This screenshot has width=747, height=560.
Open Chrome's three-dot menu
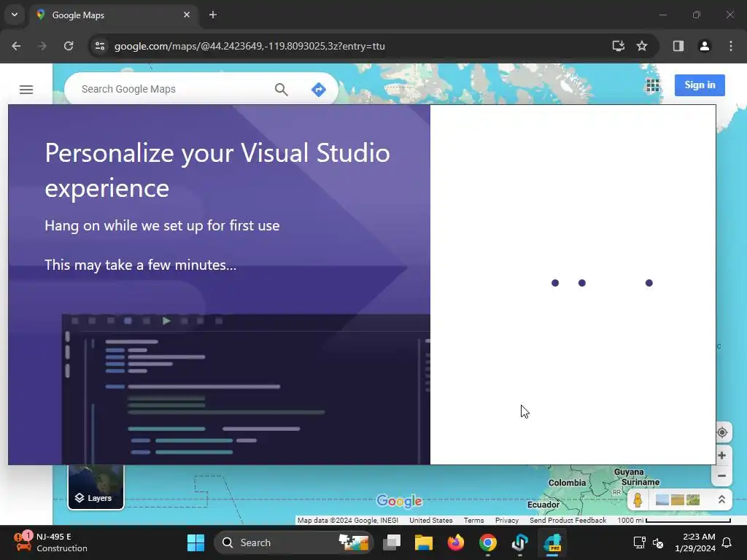pyautogui.click(x=731, y=46)
